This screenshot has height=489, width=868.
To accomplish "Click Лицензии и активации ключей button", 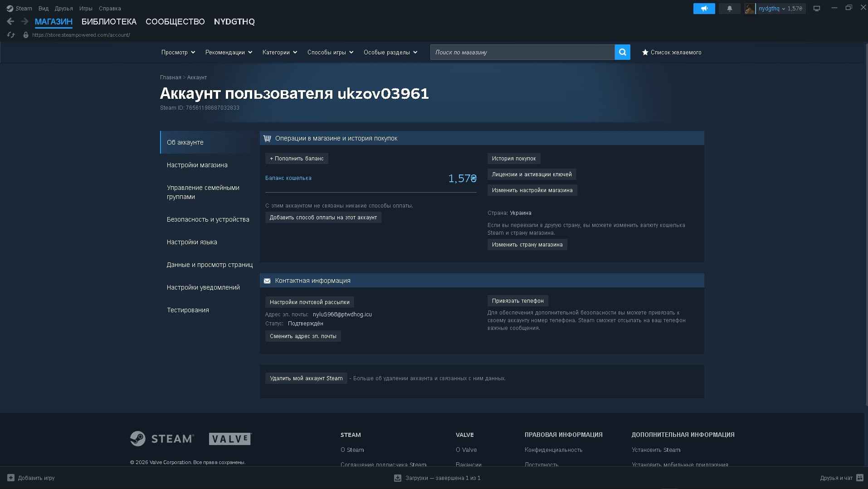I will coord(532,174).
